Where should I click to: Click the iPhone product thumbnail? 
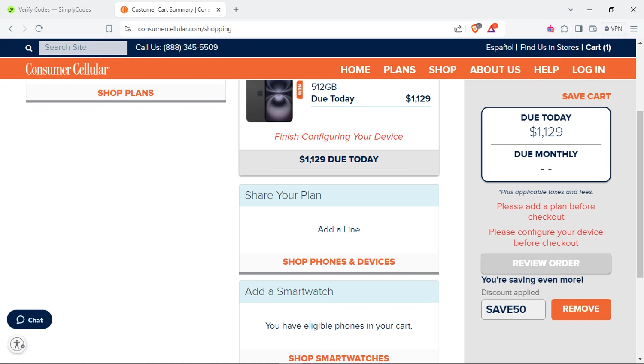(x=269, y=101)
